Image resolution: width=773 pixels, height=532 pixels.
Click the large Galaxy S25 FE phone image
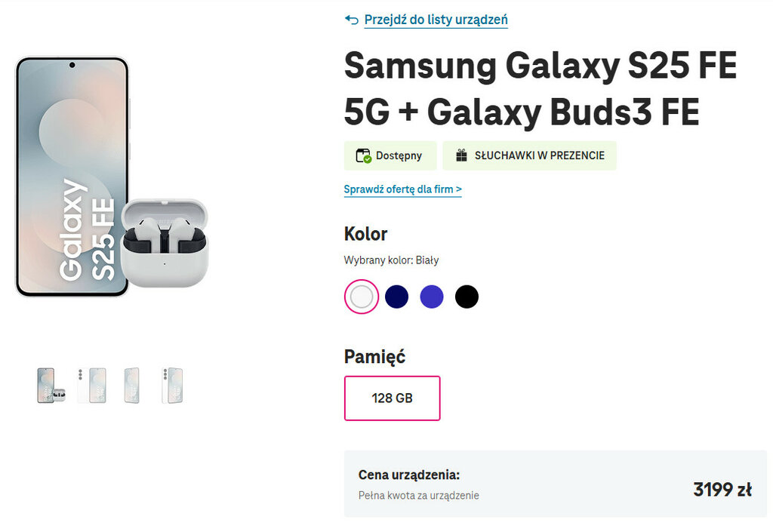(72, 151)
